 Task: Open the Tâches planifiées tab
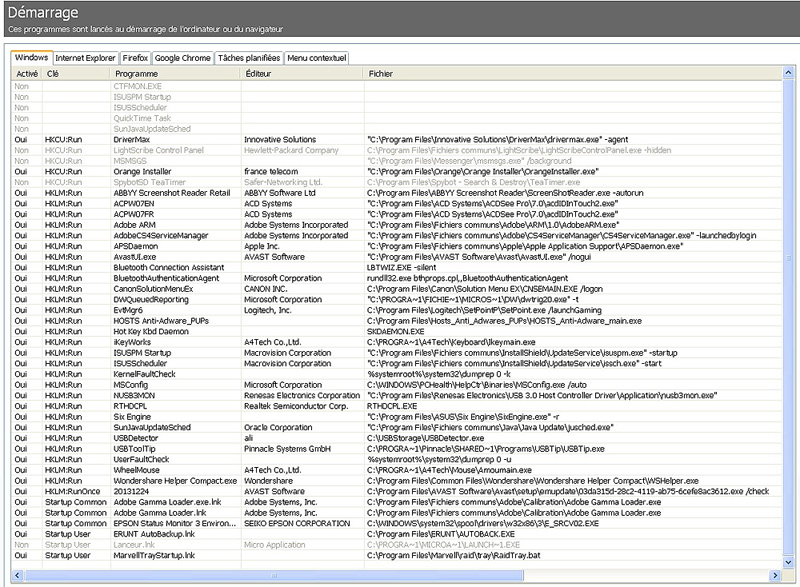click(x=249, y=58)
